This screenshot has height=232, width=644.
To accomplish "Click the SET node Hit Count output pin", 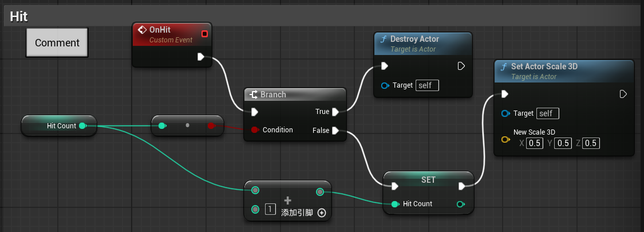I will point(460,204).
